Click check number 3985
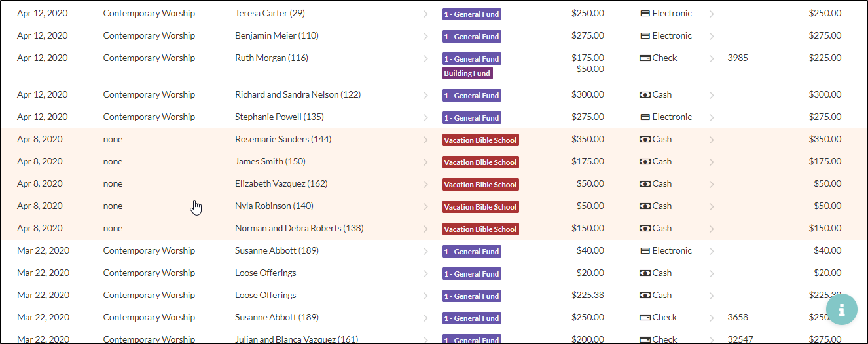 click(x=738, y=58)
